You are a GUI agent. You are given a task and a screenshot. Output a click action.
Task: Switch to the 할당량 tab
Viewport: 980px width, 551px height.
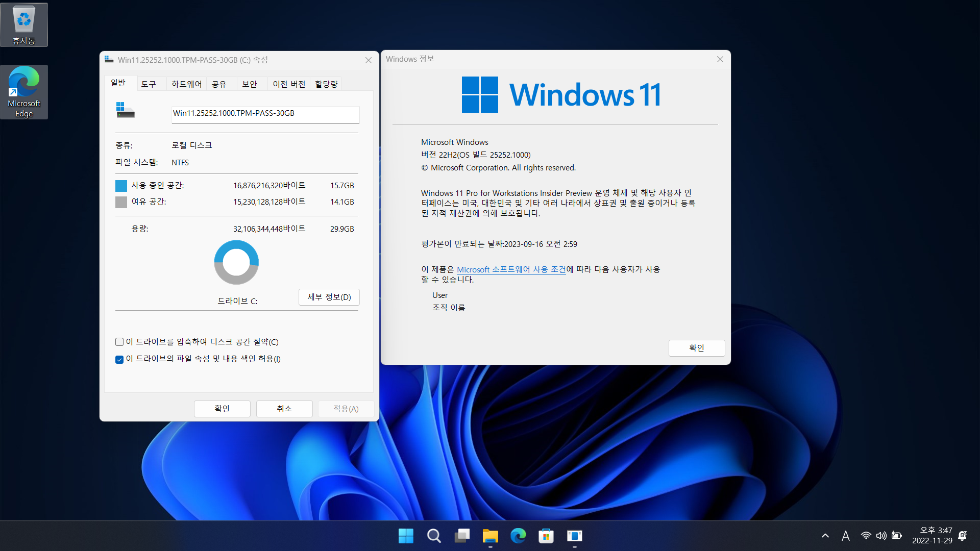326,84
